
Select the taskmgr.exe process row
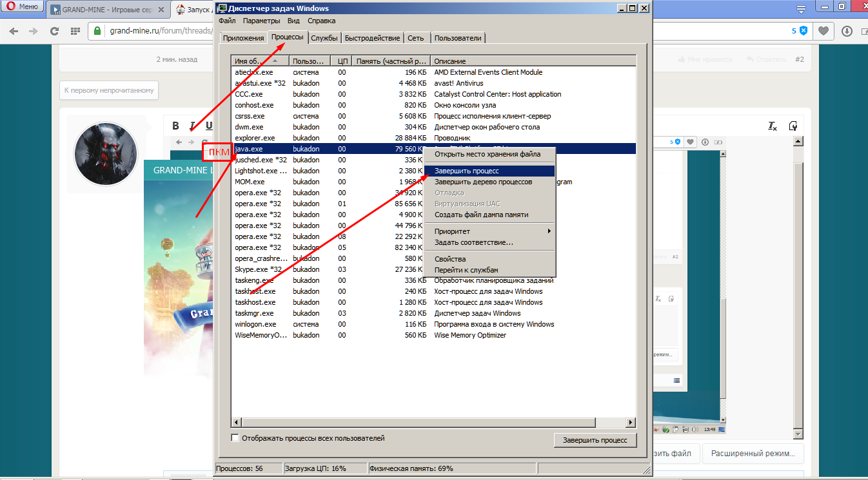tap(433, 313)
